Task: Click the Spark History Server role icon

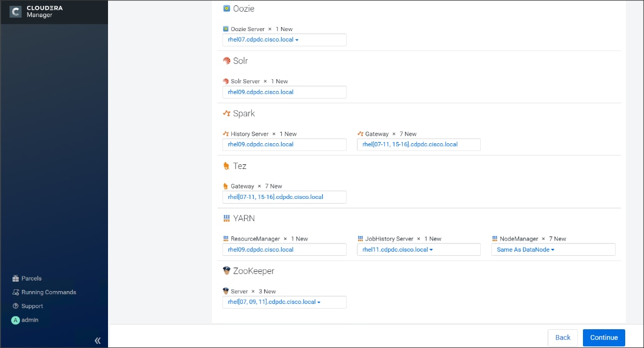Action: (x=225, y=134)
